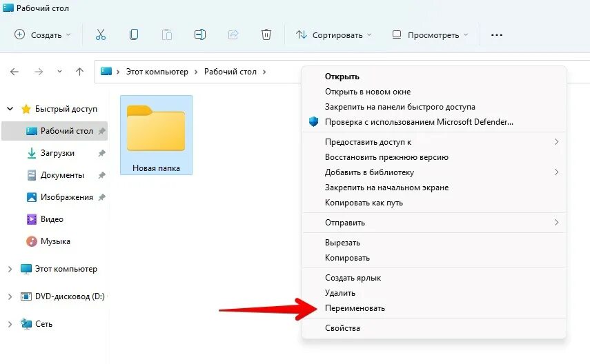This screenshot has width=590, height=364.
Task: Choose Восстановить прежнюю версию
Action: (x=434, y=157)
